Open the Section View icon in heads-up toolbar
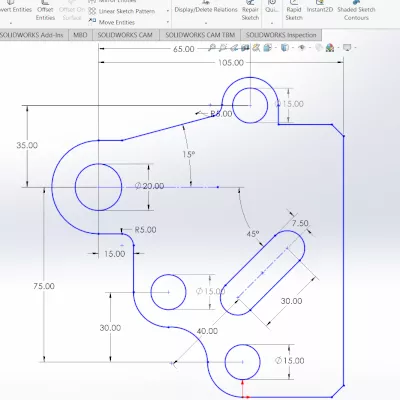The width and height of the screenshot is (400, 400). (x=245, y=48)
